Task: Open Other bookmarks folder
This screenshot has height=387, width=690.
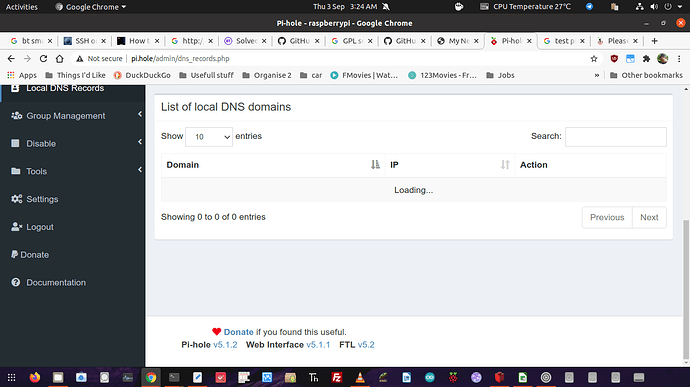Action: [x=646, y=75]
